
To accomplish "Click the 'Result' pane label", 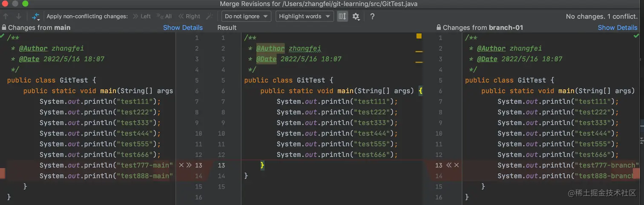I will 227,28.
